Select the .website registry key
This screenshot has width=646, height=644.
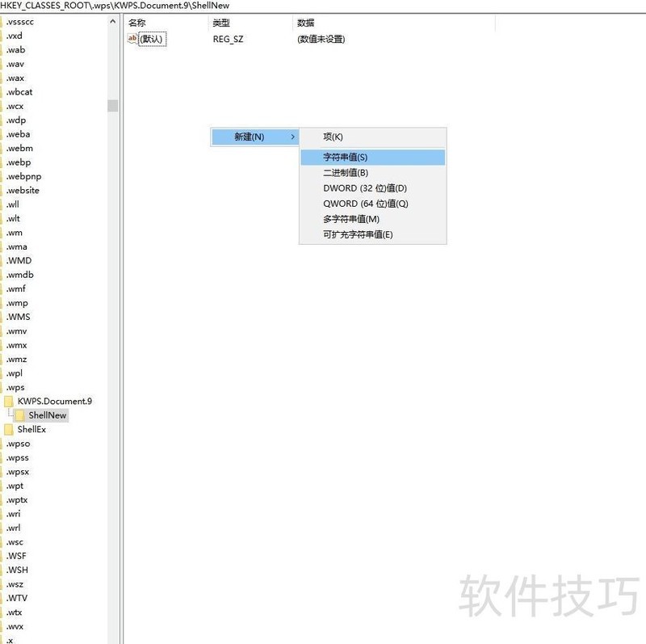21,190
